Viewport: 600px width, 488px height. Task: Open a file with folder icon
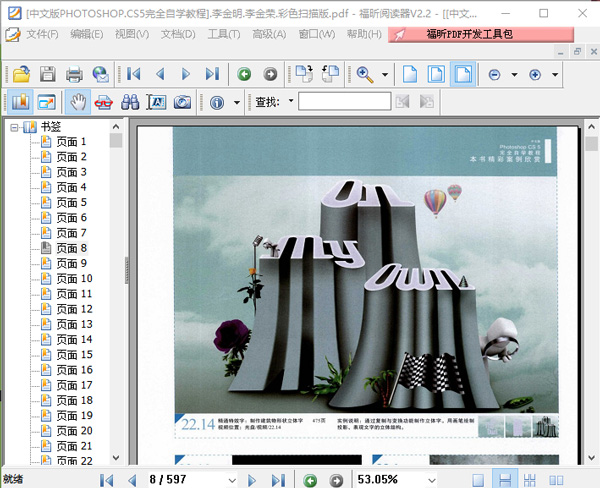(x=21, y=74)
